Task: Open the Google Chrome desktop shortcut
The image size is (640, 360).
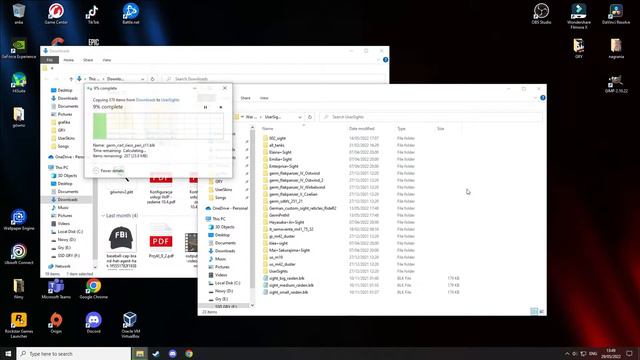Action: tap(93, 289)
